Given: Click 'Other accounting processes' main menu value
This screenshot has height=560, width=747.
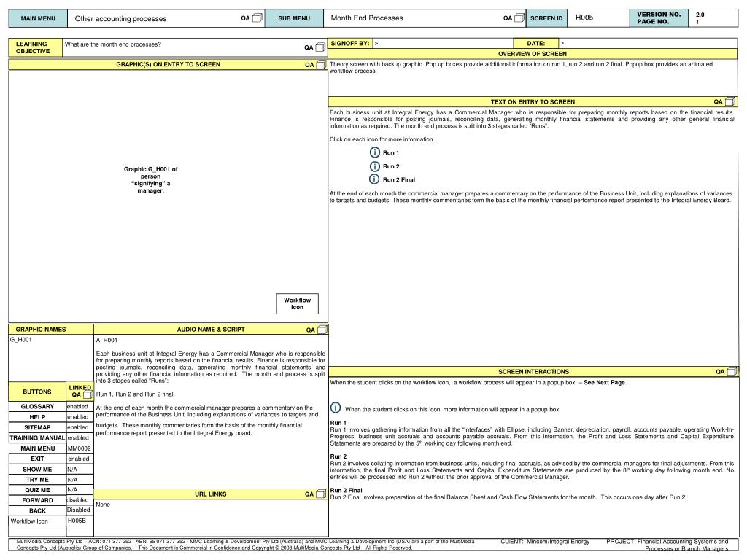Looking at the screenshot, I should [121, 18].
